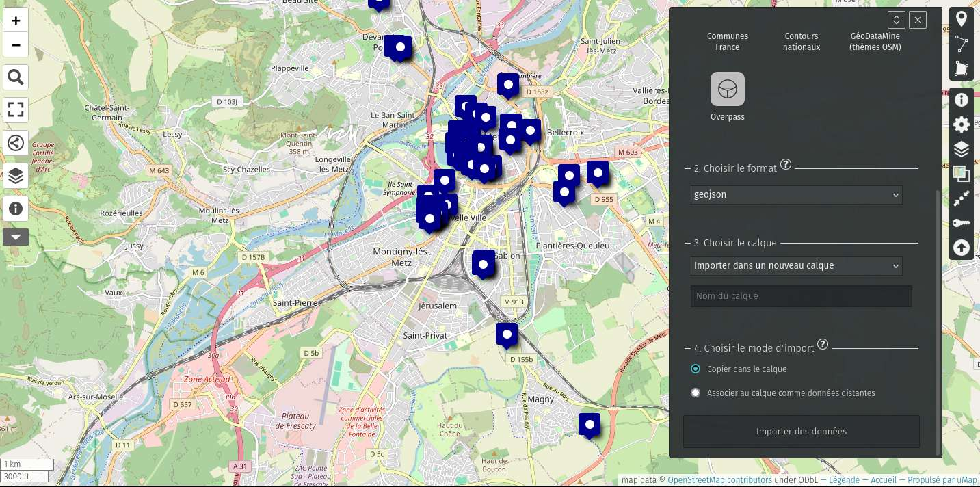Open the share and embed panel
Image resolution: width=980 pixels, height=487 pixels.
[16, 143]
